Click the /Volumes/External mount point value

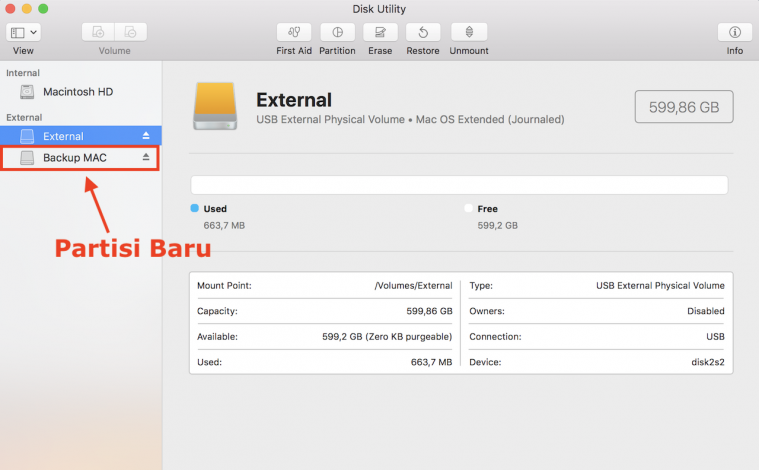[x=413, y=286]
